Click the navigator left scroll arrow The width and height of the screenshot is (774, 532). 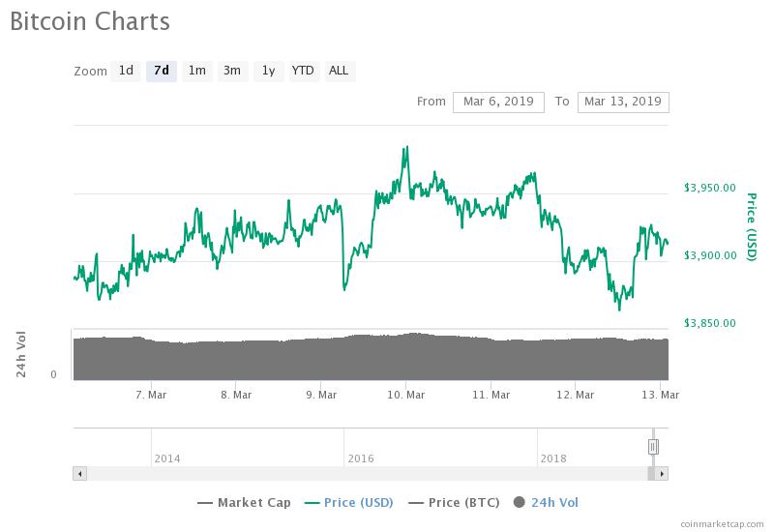tap(79, 474)
